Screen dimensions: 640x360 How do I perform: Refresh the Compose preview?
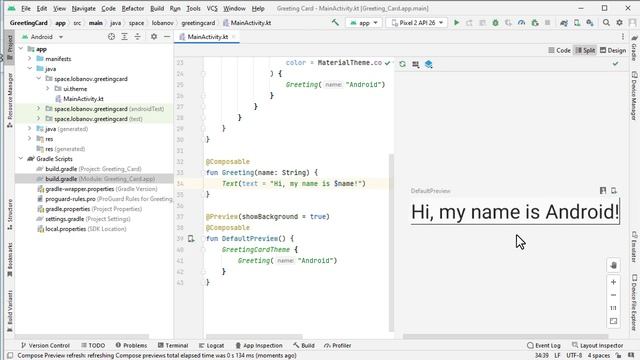(402, 64)
